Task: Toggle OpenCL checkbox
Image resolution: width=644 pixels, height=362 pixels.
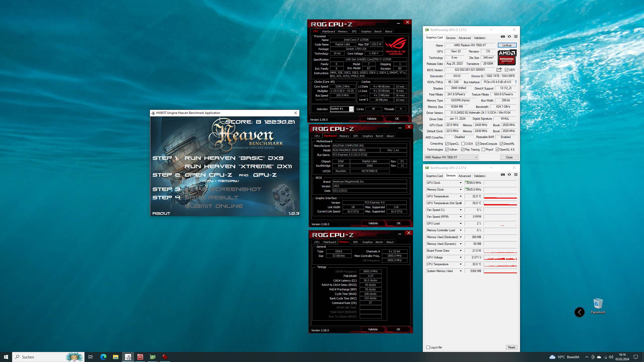Action: coord(447,144)
